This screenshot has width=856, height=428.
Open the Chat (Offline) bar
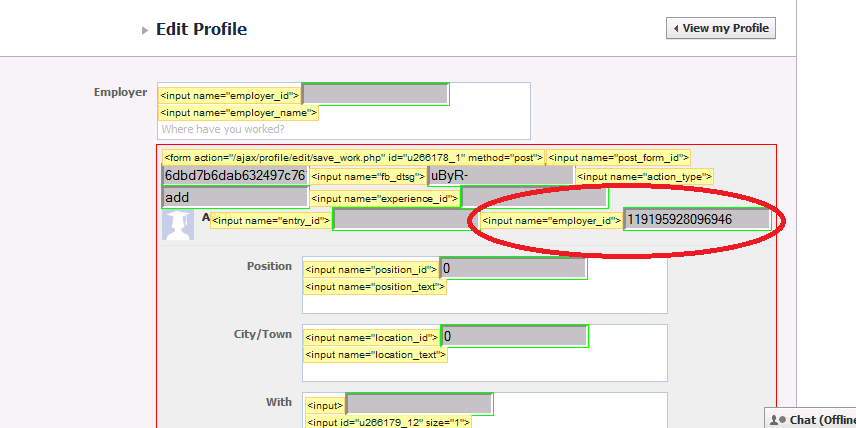pos(815,419)
